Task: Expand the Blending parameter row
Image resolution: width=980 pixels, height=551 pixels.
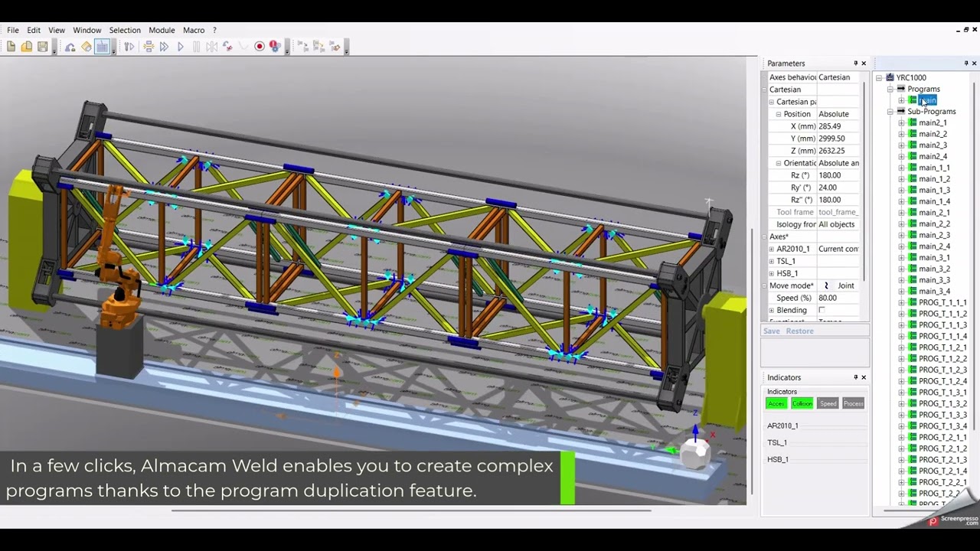Action: (772, 310)
